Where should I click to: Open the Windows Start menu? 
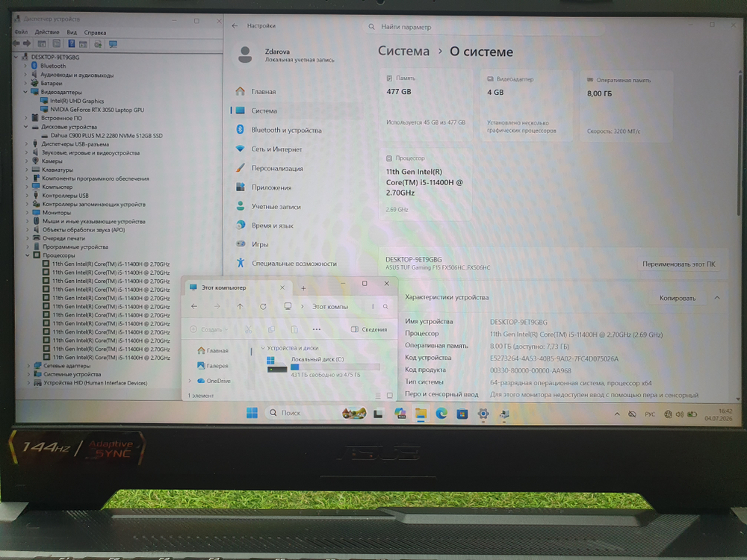252,413
